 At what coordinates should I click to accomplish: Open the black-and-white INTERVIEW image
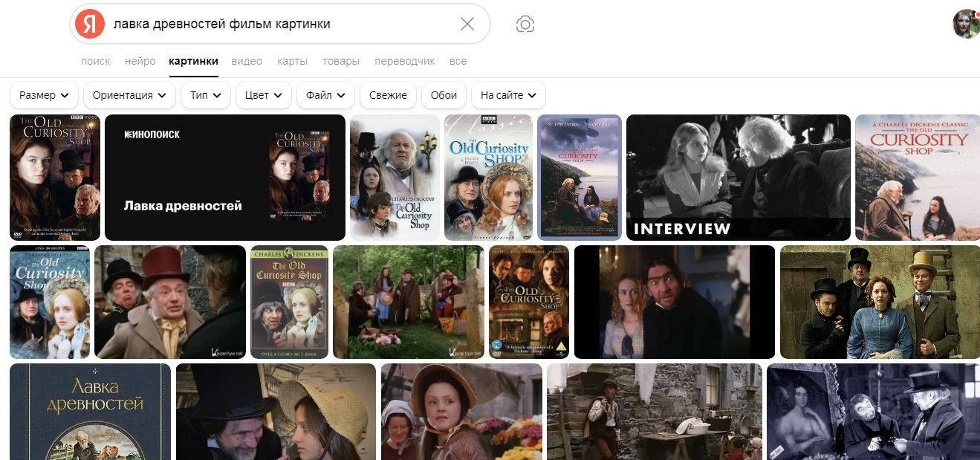[739, 177]
